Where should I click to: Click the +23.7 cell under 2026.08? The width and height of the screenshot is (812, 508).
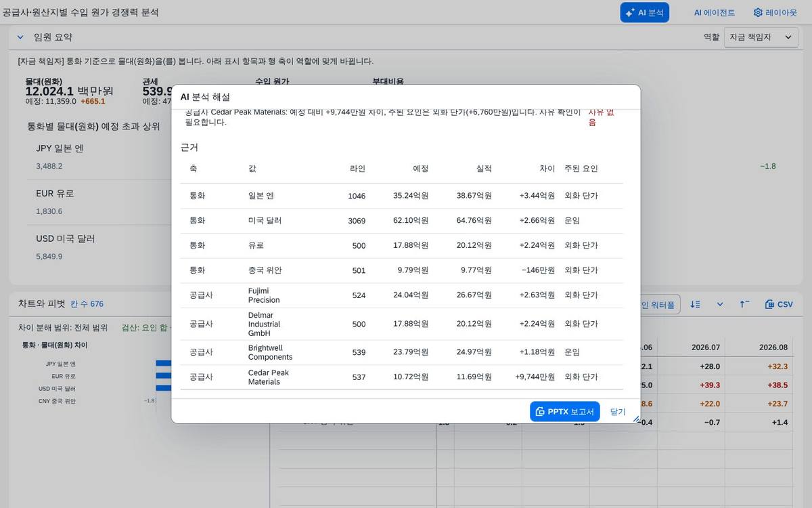[778, 404]
